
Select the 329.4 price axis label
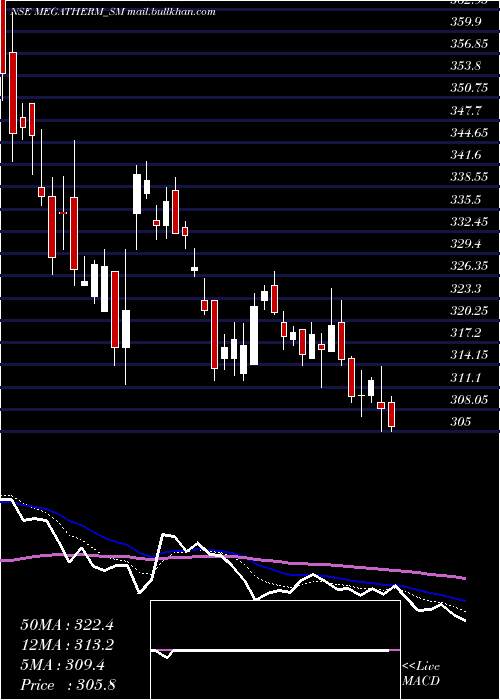[465, 244]
